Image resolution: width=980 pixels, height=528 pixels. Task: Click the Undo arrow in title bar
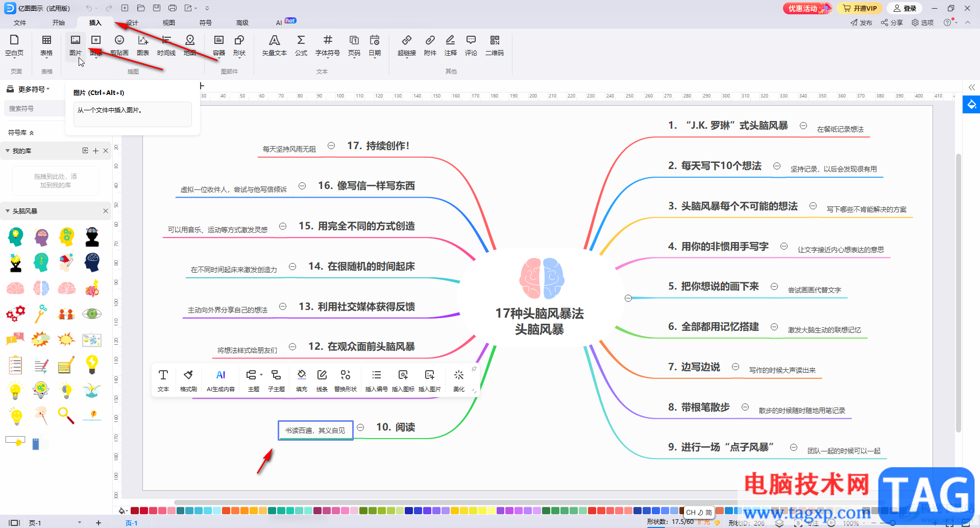click(x=89, y=8)
